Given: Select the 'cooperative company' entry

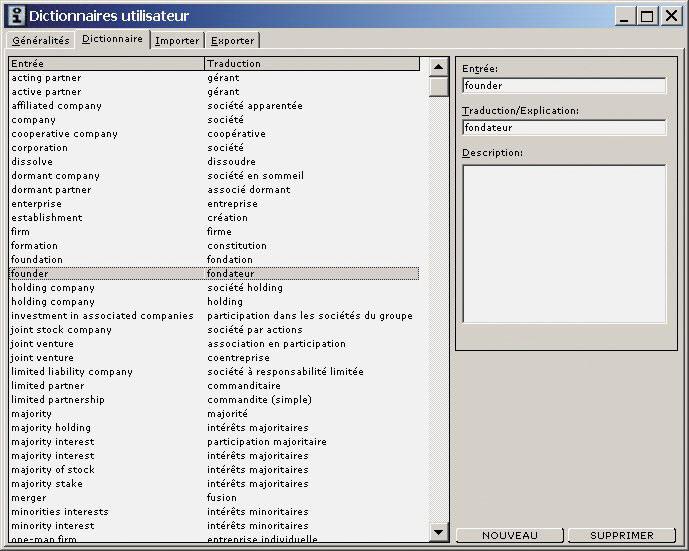Looking at the screenshot, I should tap(214, 134).
